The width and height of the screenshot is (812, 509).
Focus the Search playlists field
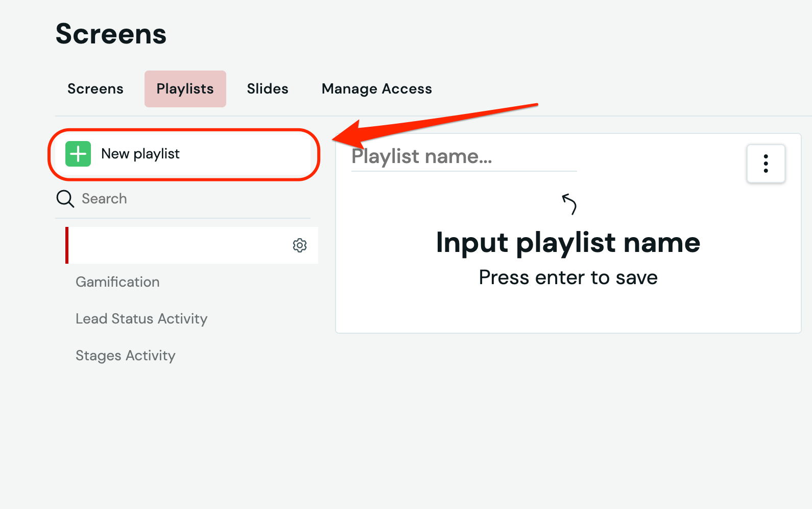(194, 199)
